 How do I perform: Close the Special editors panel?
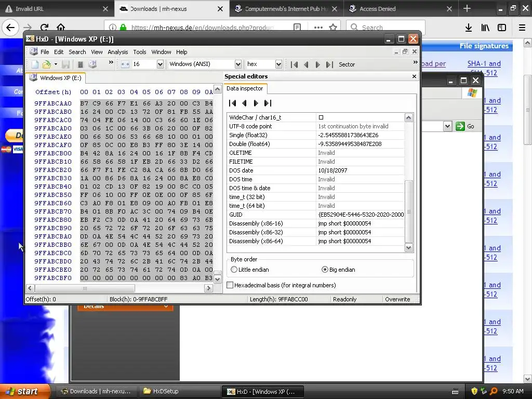pyautogui.click(x=414, y=76)
